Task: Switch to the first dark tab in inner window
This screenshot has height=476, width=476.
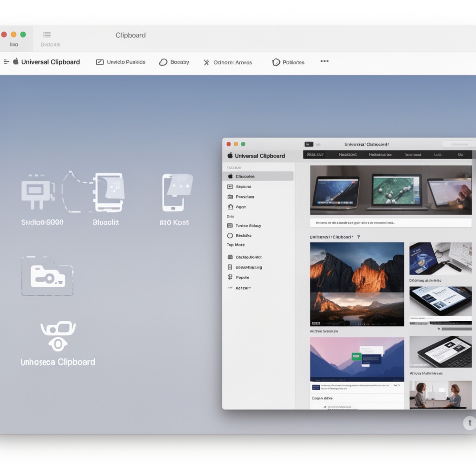Action: coord(315,154)
